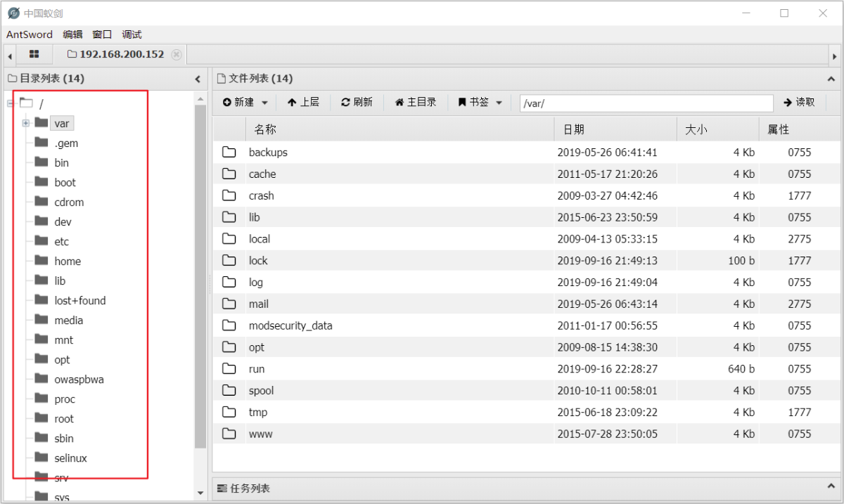Click the date 2019-09-16 22:28:27
This screenshot has width=844, height=504.
click(x=608, y=369)
